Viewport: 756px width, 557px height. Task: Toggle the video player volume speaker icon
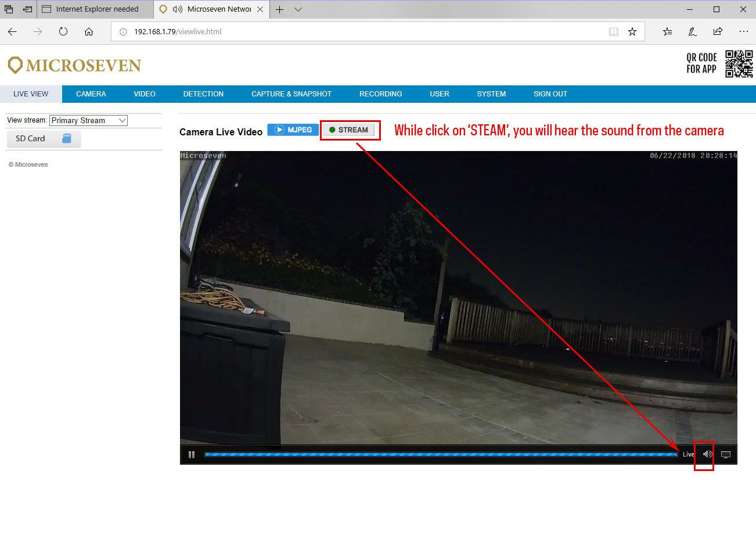(707, 454)
